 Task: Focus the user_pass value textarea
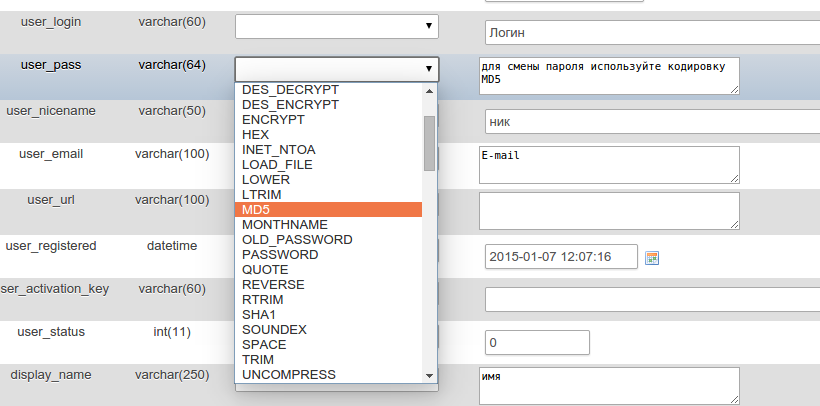pos(610,76)
